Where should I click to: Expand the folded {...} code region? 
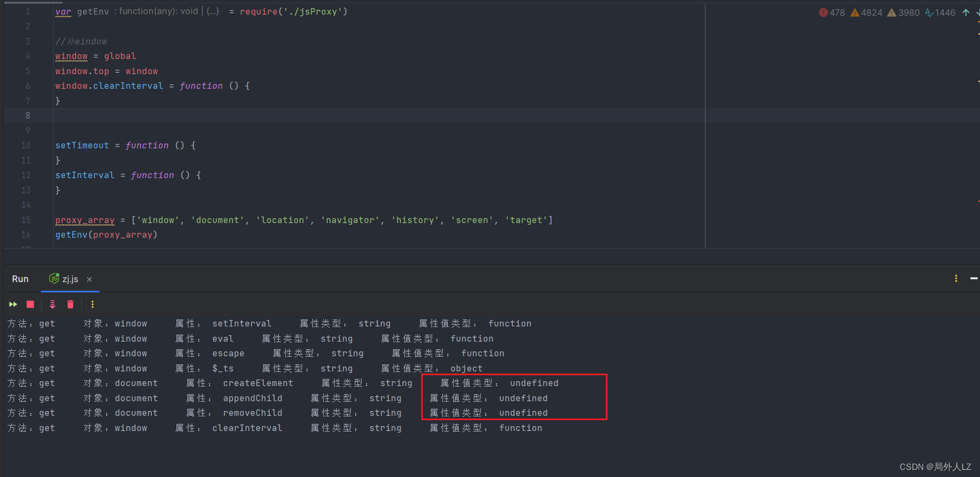[213, 11]
